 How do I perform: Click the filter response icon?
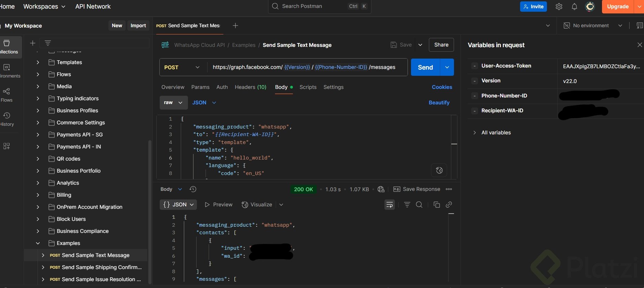click(407, 205)
